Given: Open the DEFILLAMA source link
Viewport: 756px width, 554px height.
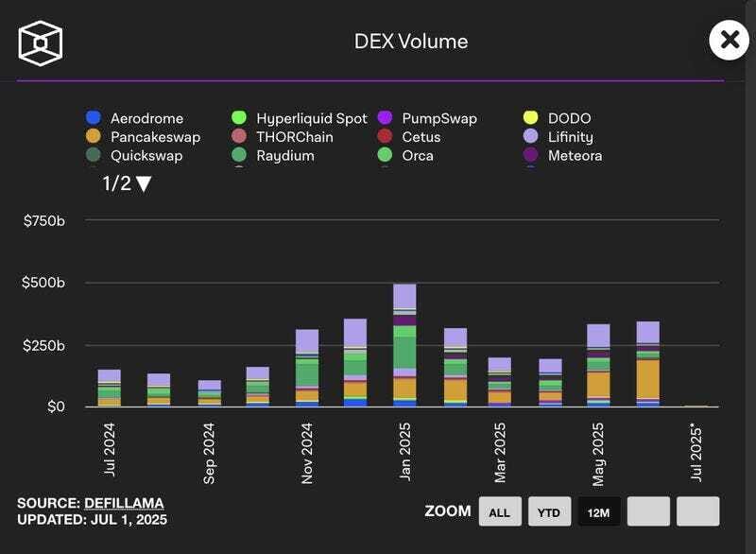Looking at the screenshot, I should point(124,503).
